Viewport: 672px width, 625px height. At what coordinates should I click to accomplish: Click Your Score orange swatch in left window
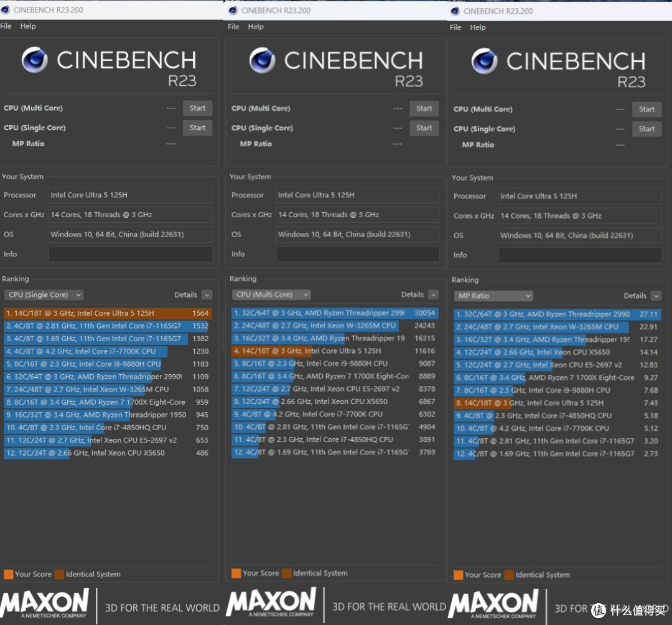pos(9,575)
